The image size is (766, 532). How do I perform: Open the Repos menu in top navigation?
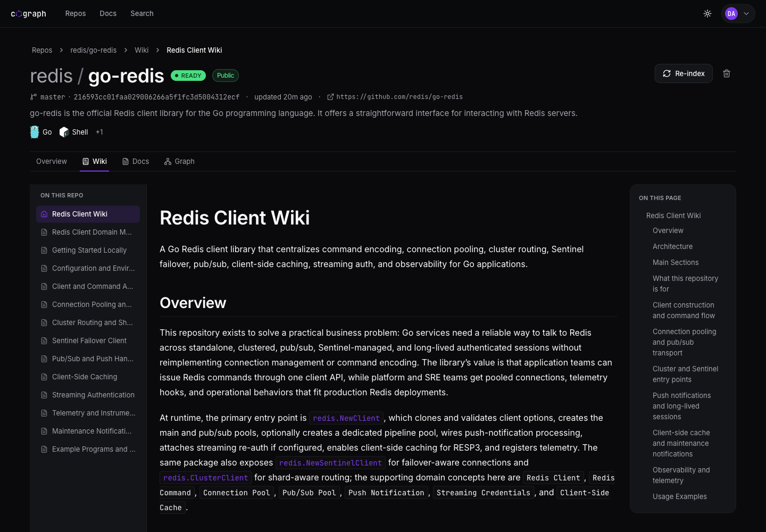[76, 14]
